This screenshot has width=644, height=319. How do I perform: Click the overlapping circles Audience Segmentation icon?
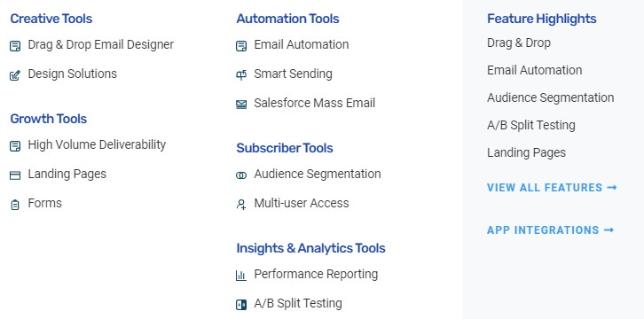pos(241,175)
